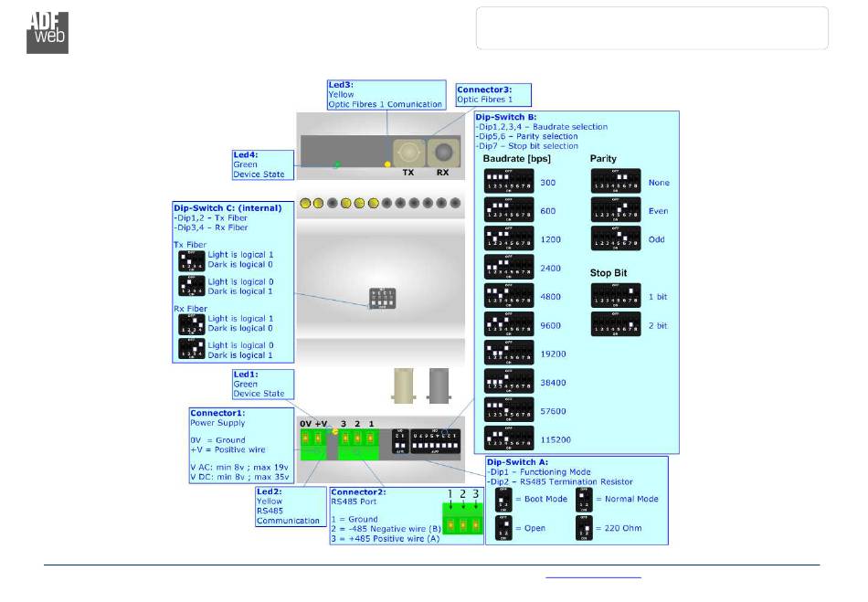
Task: Click the dip-switch image beside 57600
Action: pos(509,410)
